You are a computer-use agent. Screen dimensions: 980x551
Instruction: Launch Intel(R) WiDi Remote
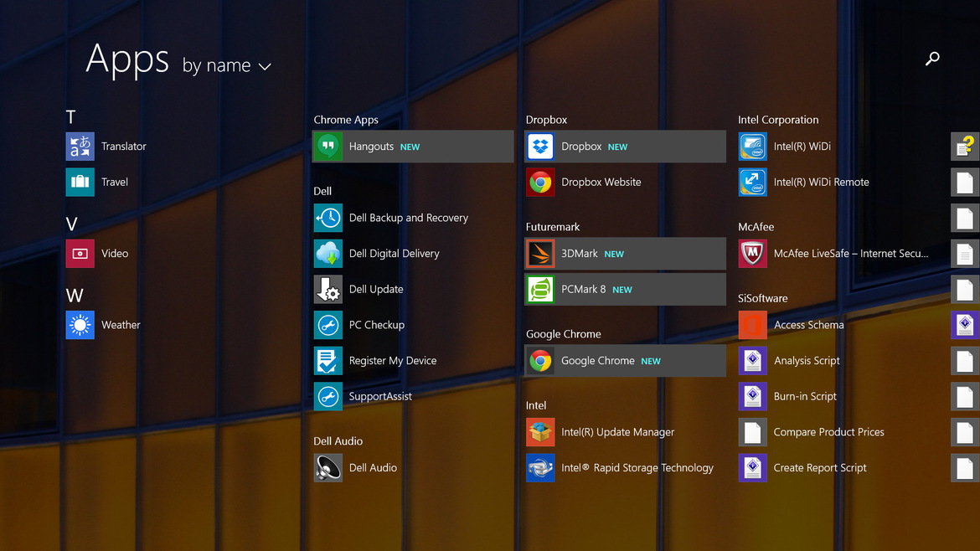804,182
